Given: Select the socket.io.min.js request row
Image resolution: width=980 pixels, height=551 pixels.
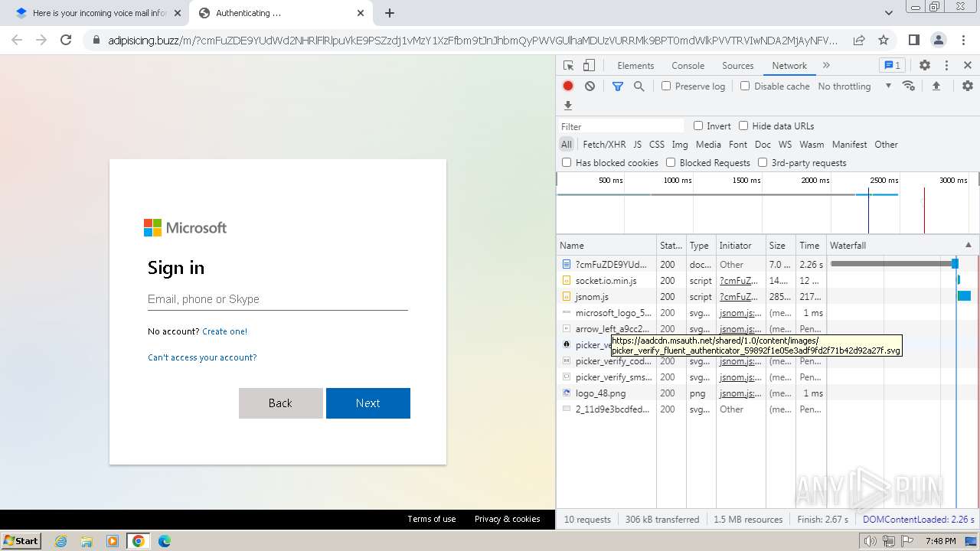Looking at the screenshot, I should pyautogui.click(x=767, y=281).
